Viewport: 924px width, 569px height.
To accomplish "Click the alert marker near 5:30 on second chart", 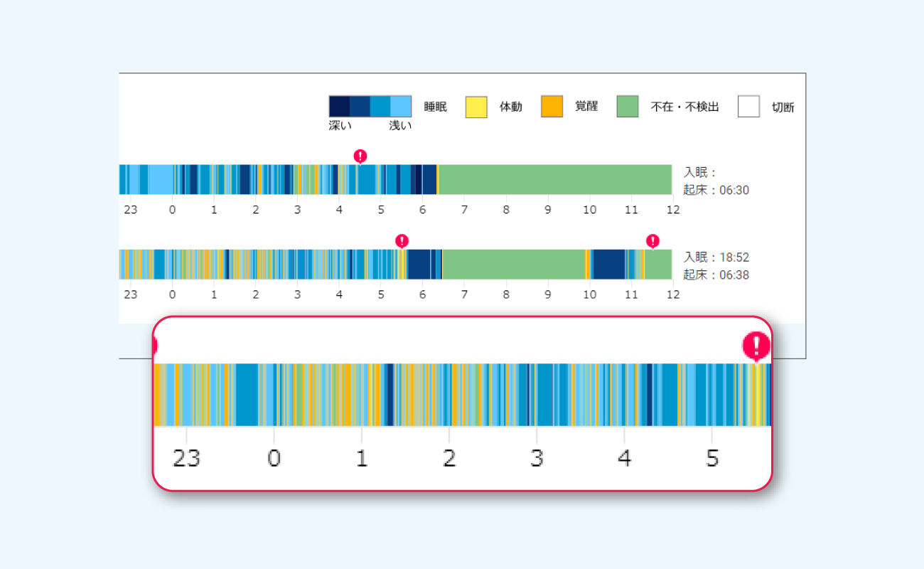I will point(402,240).
